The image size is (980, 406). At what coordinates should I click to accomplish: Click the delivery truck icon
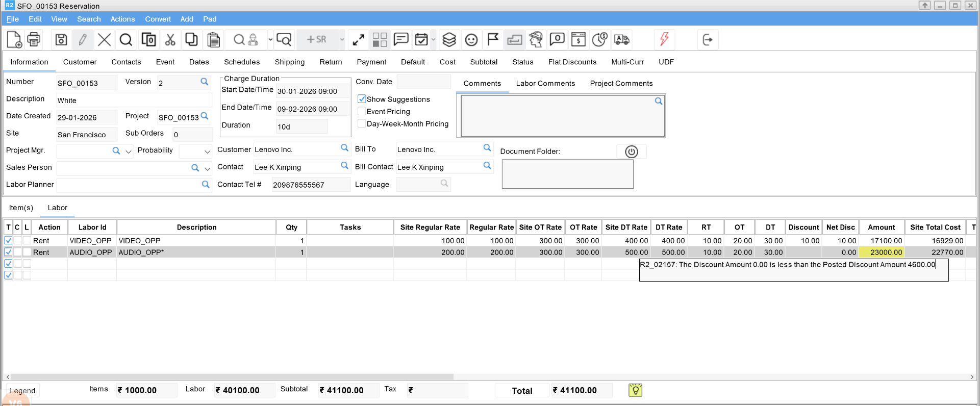(x=622, y=39)
